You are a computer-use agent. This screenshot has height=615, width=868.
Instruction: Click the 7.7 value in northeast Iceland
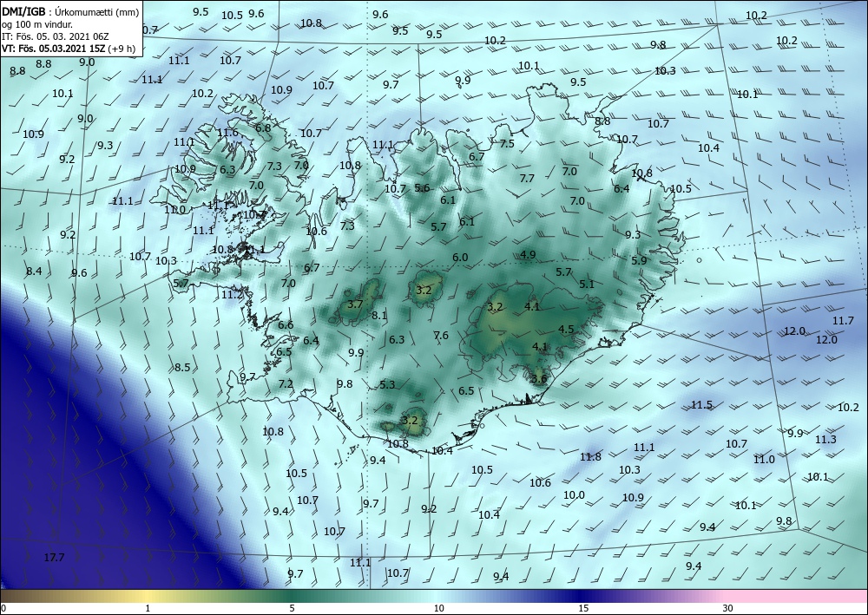coord(527,178)
